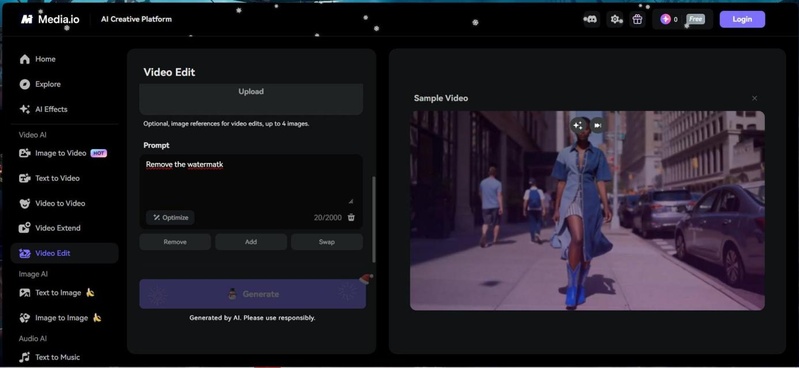Click the 'Optional, image references' hint text
Image resolution: width=799 pixels, height=368 pixels.
coord(226,123)
